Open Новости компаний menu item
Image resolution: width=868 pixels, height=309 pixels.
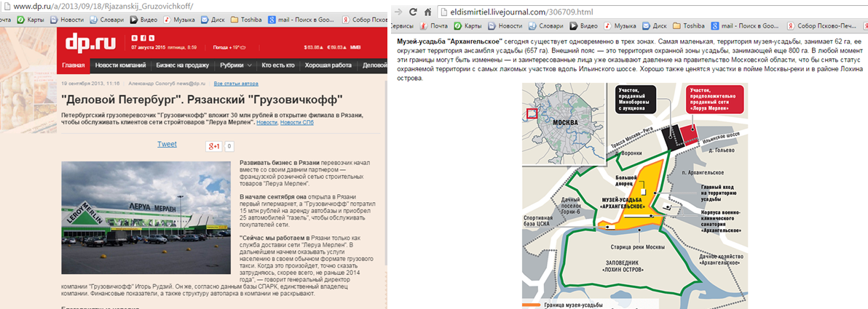point(120,65)
